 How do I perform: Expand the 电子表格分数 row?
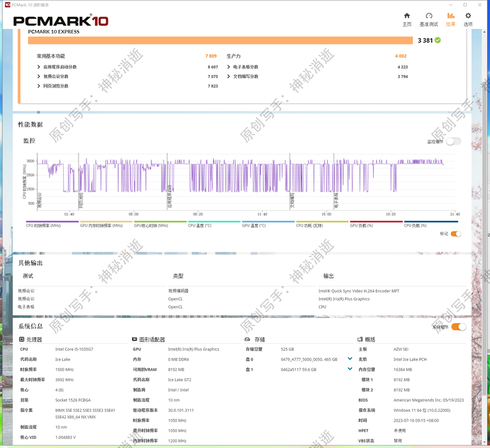tap(228, 67)
